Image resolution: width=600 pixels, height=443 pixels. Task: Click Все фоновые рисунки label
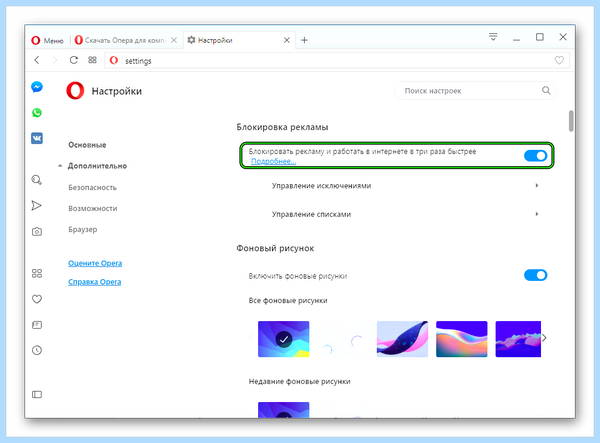pyautogui.click(x=288, y=301)
